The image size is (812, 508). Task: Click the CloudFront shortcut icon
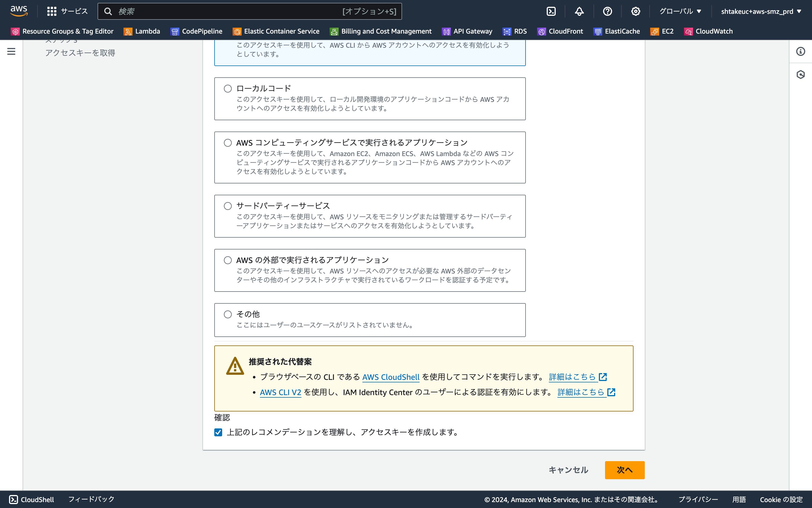542,32
